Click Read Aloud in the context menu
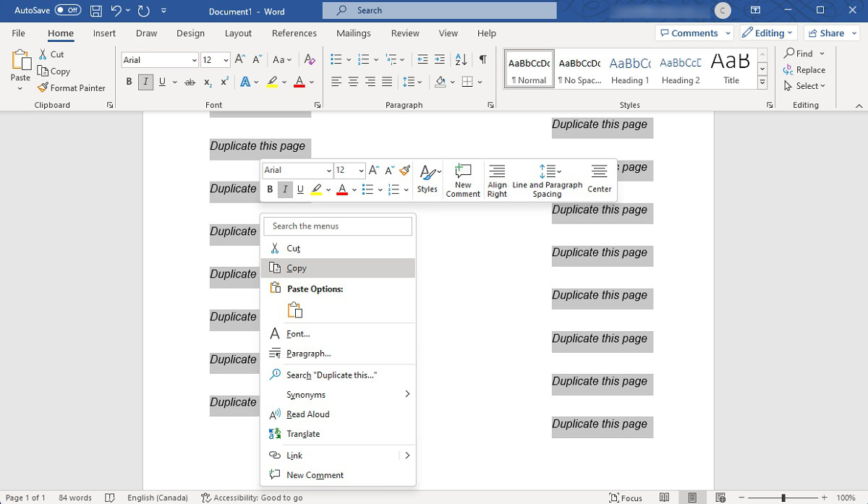The image size is (868, 504). coord(307,414)
